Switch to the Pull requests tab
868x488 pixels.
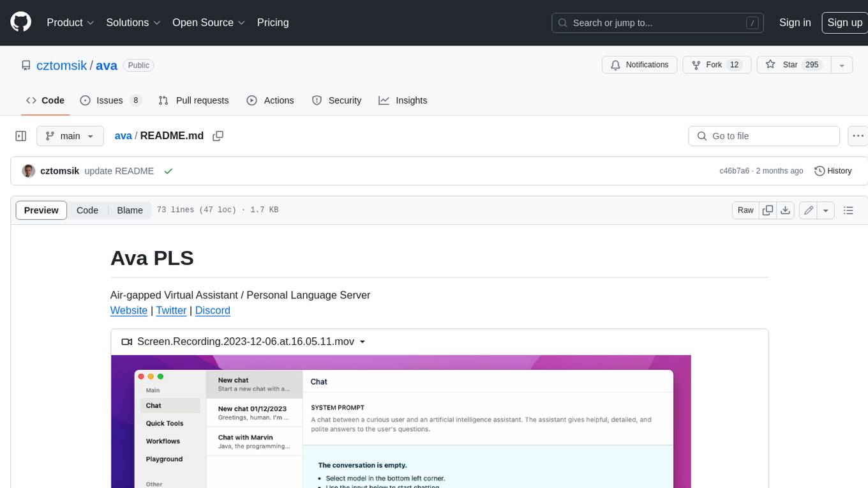[x=193, y=100]
